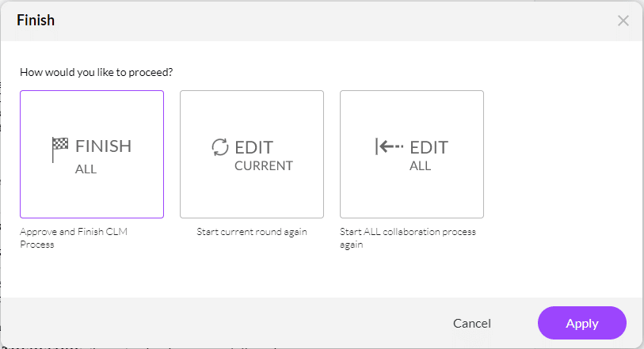Click the 'Start current round again' caption
The width and height of the screenshot is (644, 349).
[252, 232]
